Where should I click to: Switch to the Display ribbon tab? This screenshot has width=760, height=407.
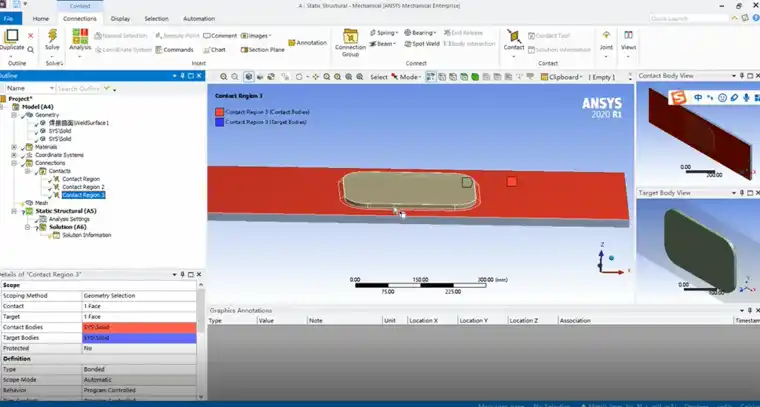[120, 19]
